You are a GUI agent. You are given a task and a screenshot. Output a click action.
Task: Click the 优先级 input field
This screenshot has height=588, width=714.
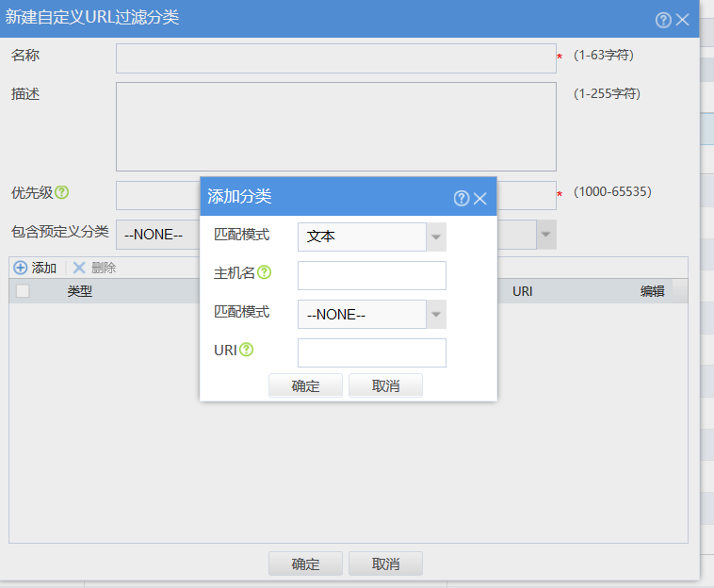336,195
